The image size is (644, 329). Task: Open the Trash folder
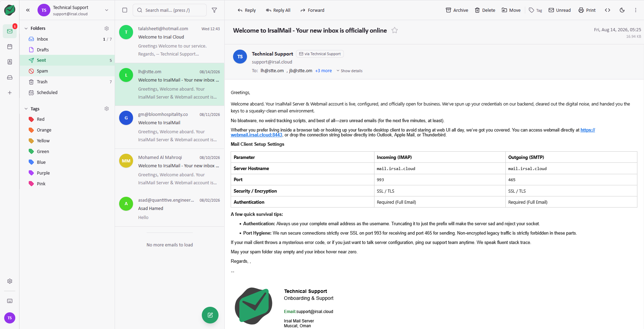click(x=67, y=82)
